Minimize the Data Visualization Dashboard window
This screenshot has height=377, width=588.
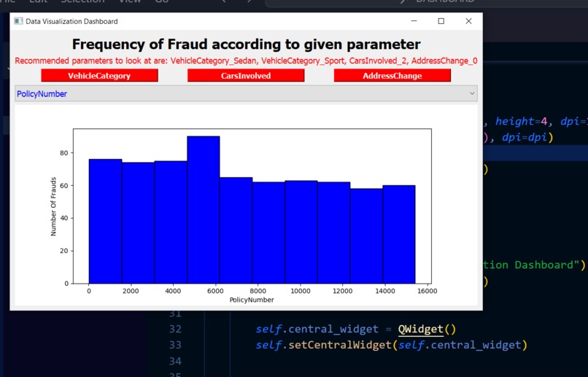click(414, 21)
